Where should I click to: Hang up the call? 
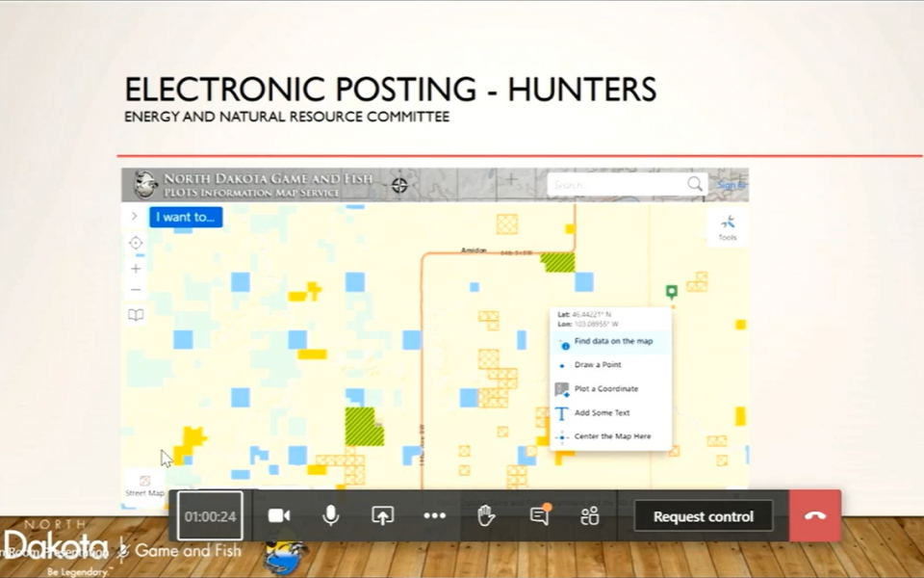coord(815,516)
